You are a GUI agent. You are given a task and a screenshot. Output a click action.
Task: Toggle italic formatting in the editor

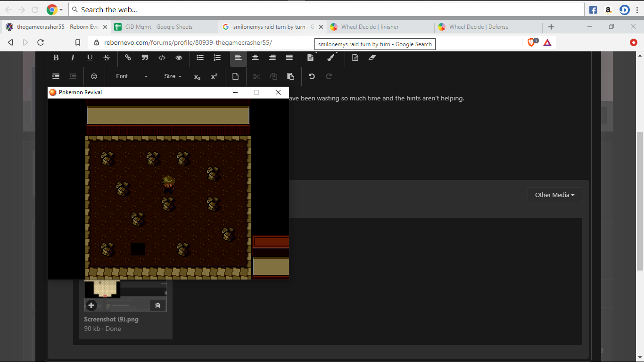(x=73, y=58)
